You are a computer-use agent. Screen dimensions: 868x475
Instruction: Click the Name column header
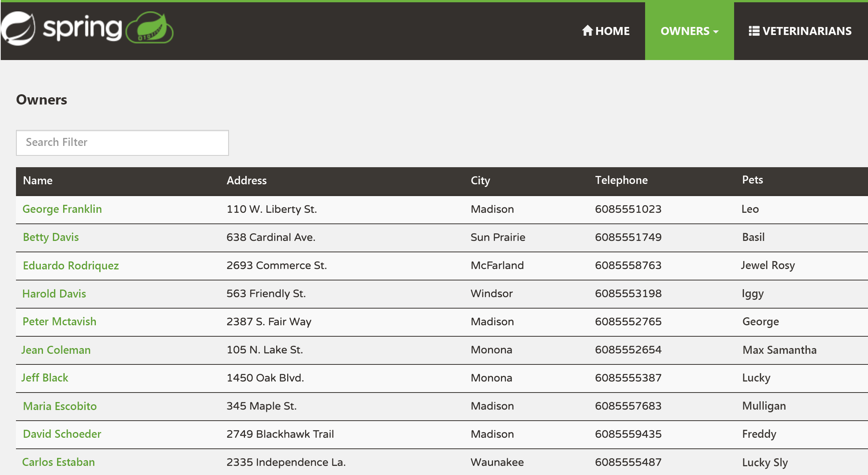(x=38, y=180)
